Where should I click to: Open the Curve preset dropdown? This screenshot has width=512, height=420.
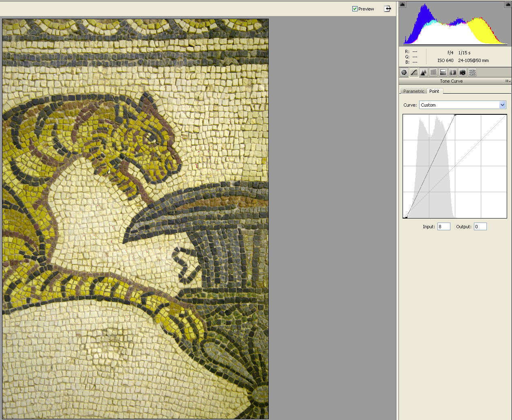tap(502, 105)
